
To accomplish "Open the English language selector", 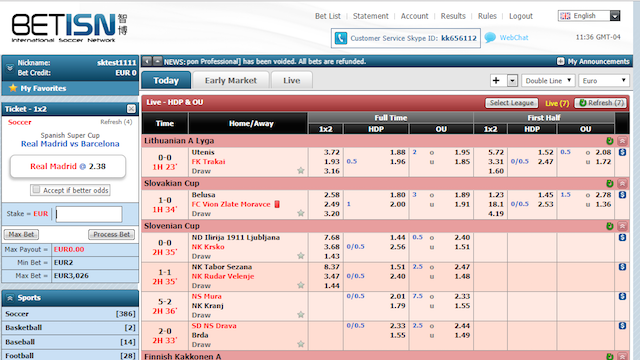I will tap(589, 16).
